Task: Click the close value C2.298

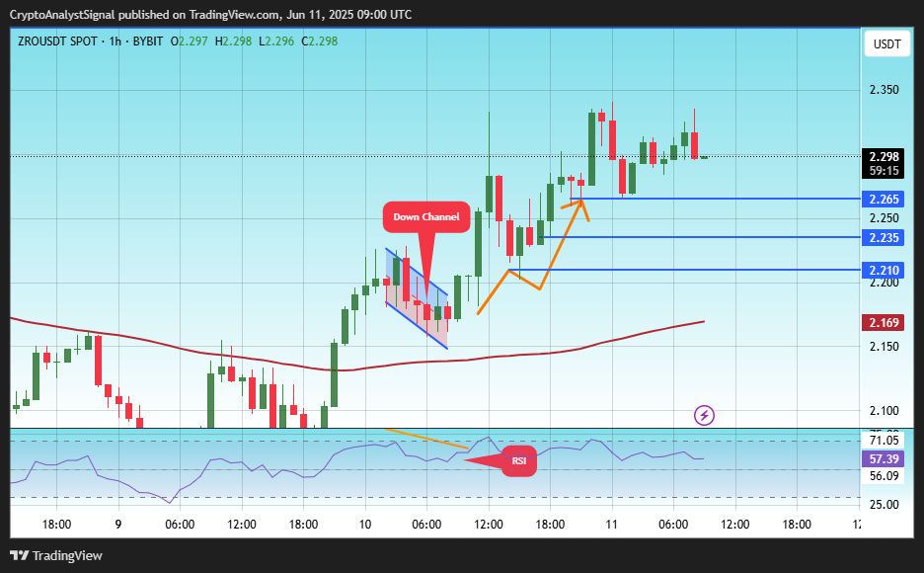Action: click(320, 41)
